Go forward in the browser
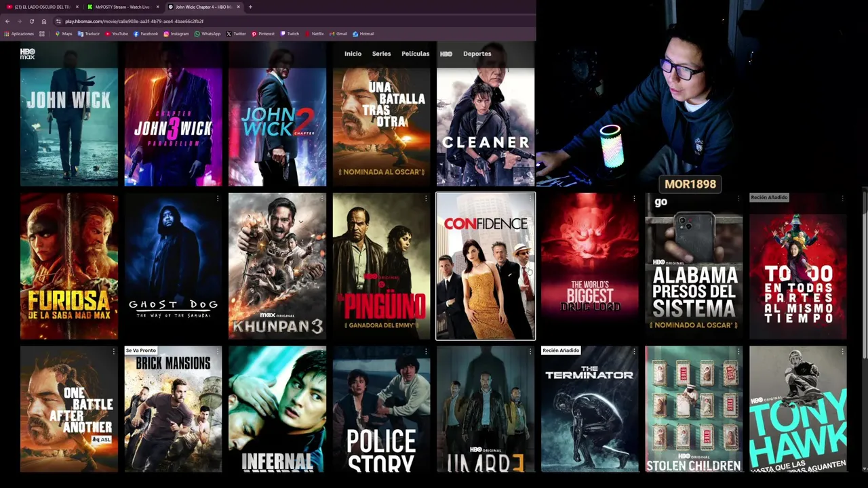 [19, 21]
